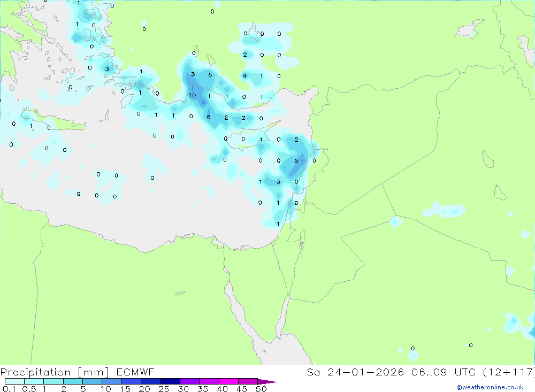Screen dimensions: 535x392
Task: Pick the 10–15 mm legend swatch
Action: click(112, 381)
